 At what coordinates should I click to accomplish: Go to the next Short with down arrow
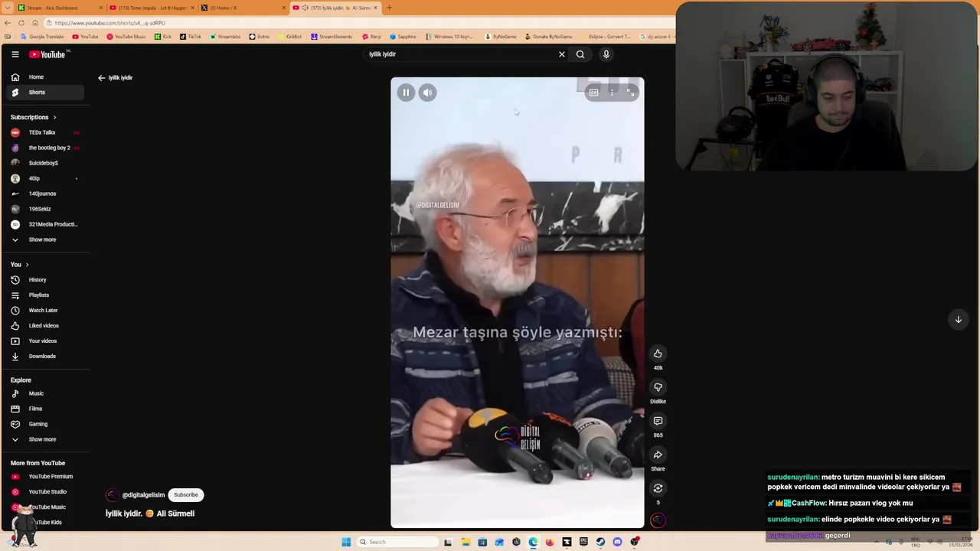point(958,319)
